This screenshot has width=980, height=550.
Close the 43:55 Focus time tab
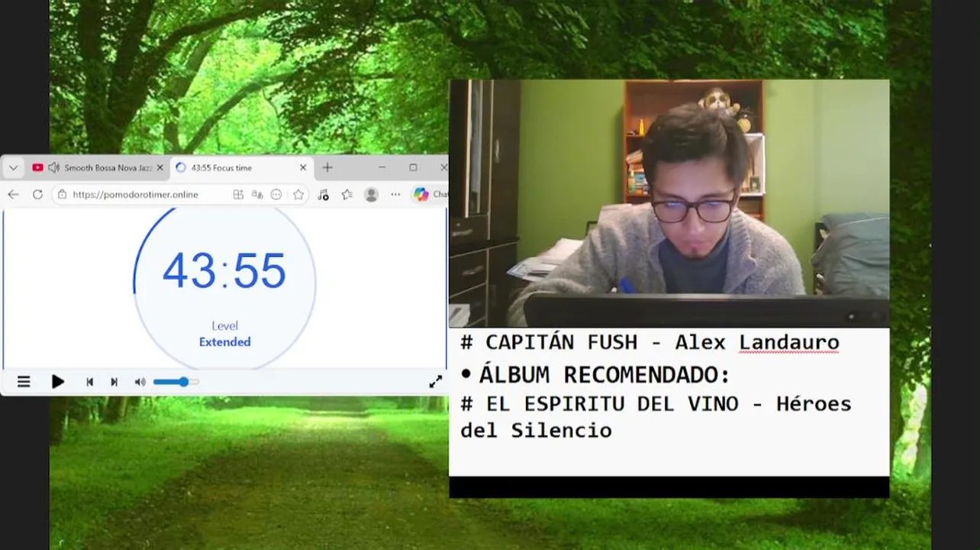pyautogui.click(x=303, y=167)
